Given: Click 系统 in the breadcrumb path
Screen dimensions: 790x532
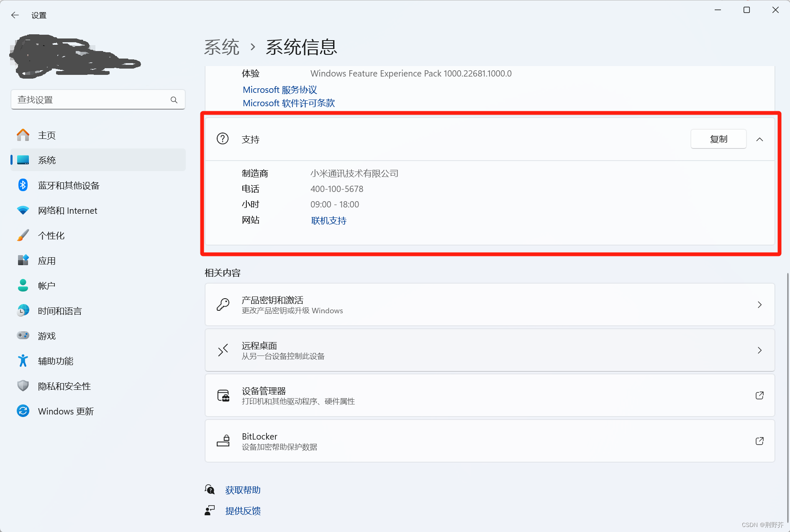Looking at the screenshot, I should tap(222, 47).
